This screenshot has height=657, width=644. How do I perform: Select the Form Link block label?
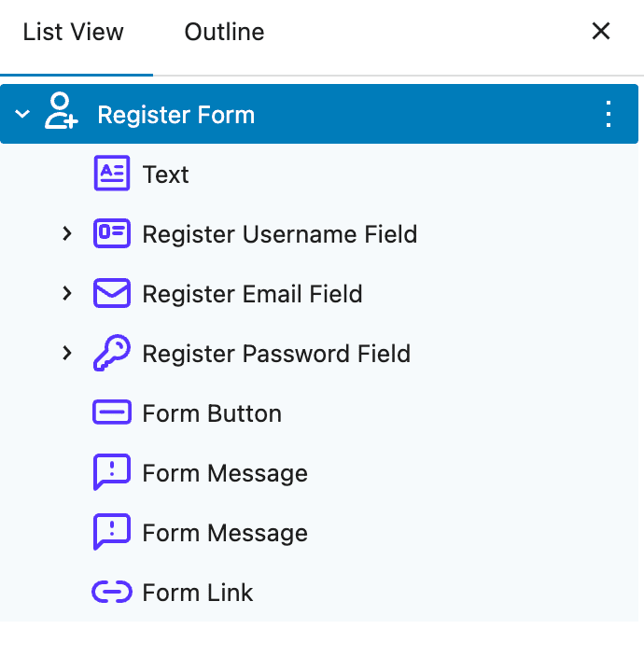coord(198,593)
